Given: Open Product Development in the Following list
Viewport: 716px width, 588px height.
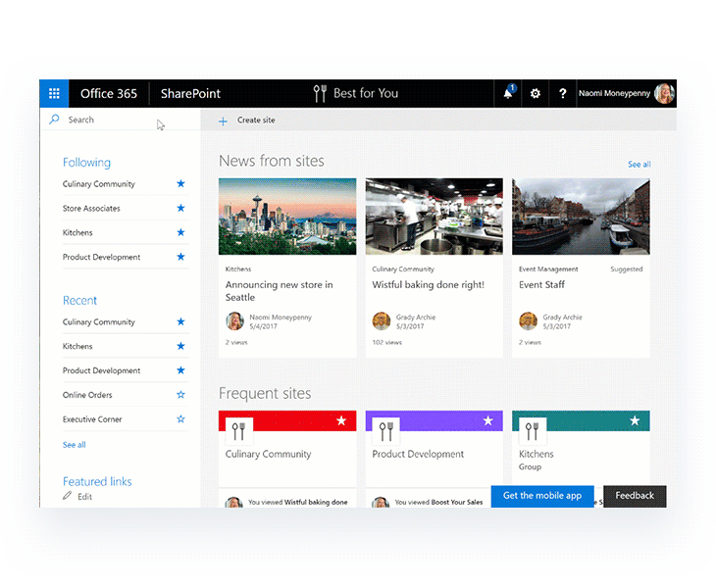Looking at the screenshot, I should [101, 258].
